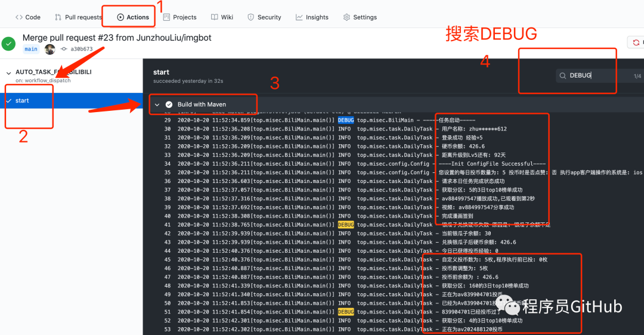This screenshot has width=644, height=335.
Task: Click the DEBUG match on line 51
Action: point(346,312)
